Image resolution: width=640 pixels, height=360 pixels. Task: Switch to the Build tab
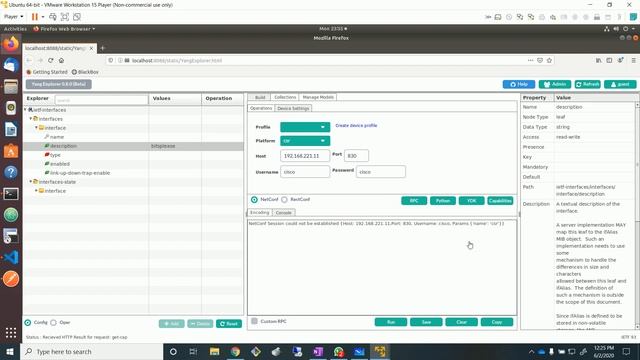point(260,97)
